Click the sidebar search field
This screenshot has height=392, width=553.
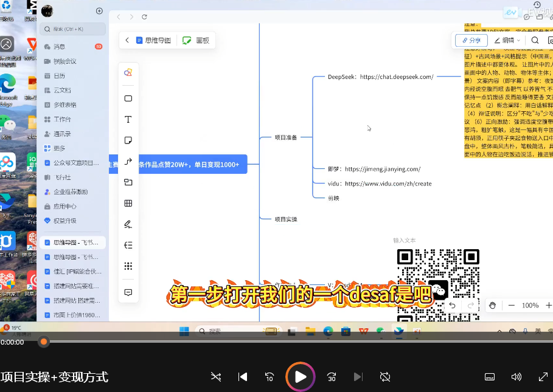[x=73, y=29]
